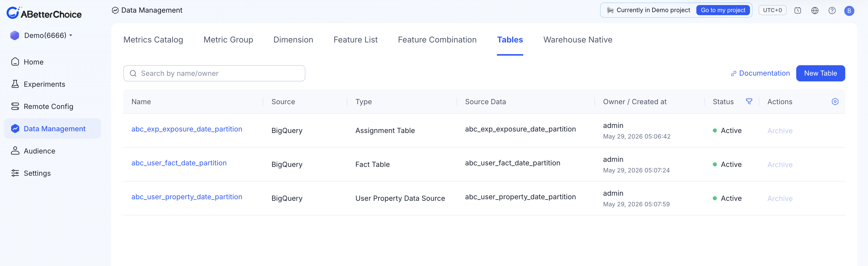
Task: Click the New Table button
Action: (820, 73)
